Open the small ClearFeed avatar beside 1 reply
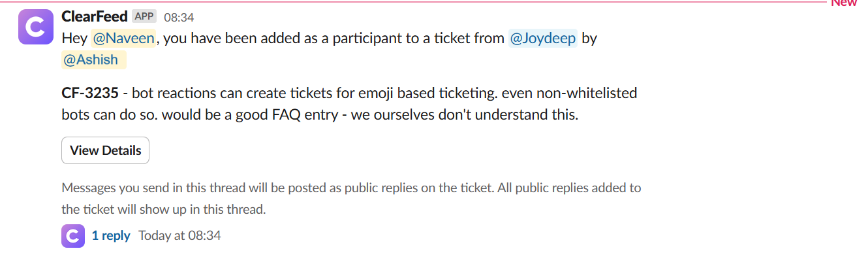 click(73, 236)
